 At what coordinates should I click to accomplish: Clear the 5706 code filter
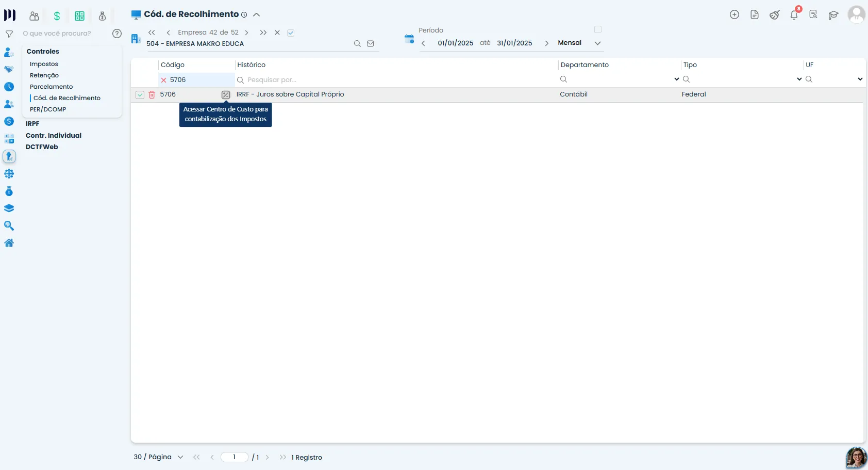[163, 80]
